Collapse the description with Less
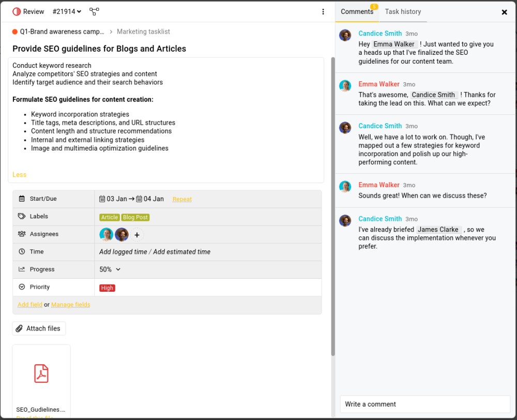Image resolution: width=517 pixels, height=420 pixels. [20, 174]
